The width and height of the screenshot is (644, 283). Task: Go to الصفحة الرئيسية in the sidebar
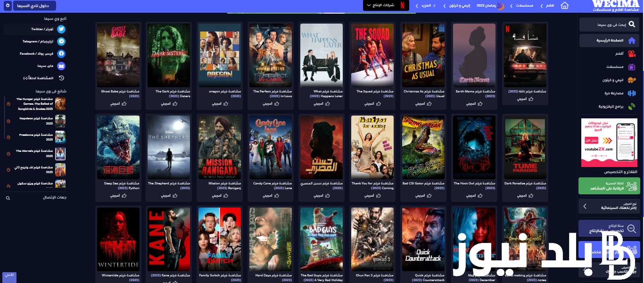609,41
